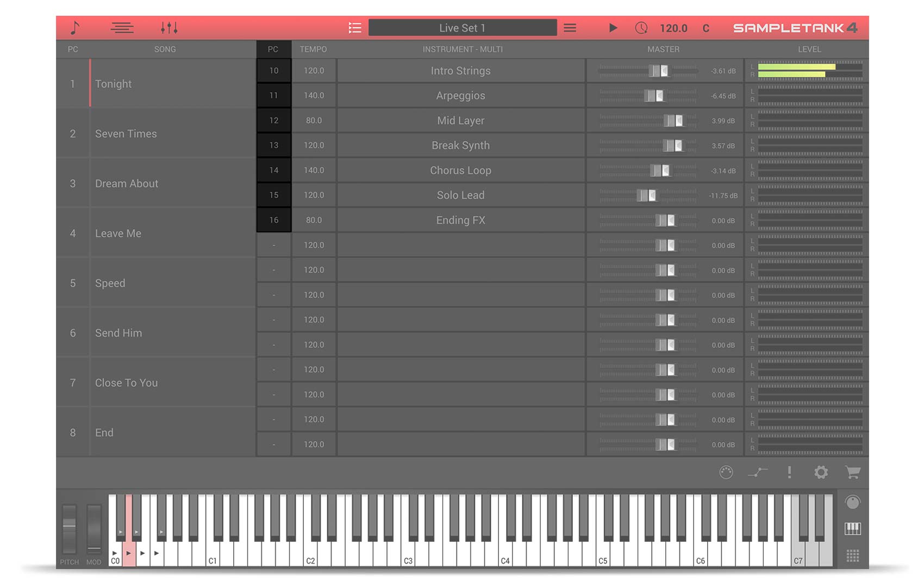Click the automation curve icon
The height and width of the screenshot is (587, 924).
(x=758, y=472)
